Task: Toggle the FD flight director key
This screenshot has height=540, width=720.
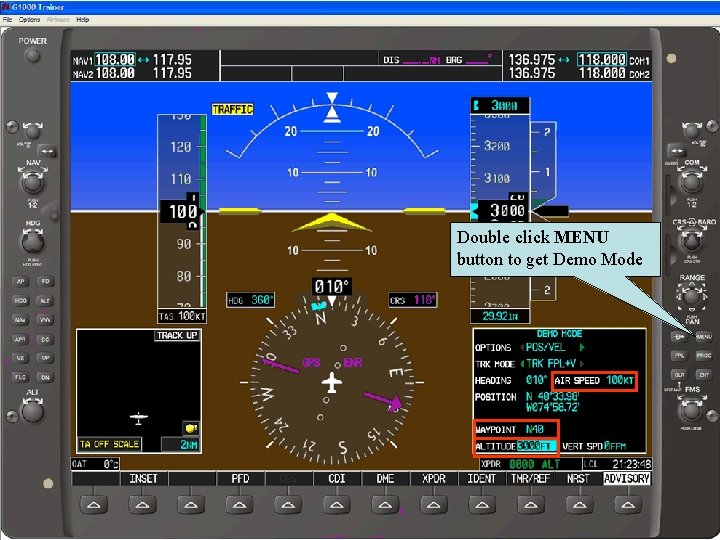Action: (x=45, y=281)
